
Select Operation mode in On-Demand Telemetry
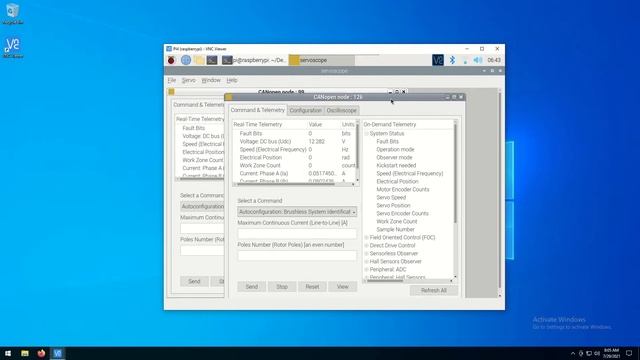[x=395, y=149]
